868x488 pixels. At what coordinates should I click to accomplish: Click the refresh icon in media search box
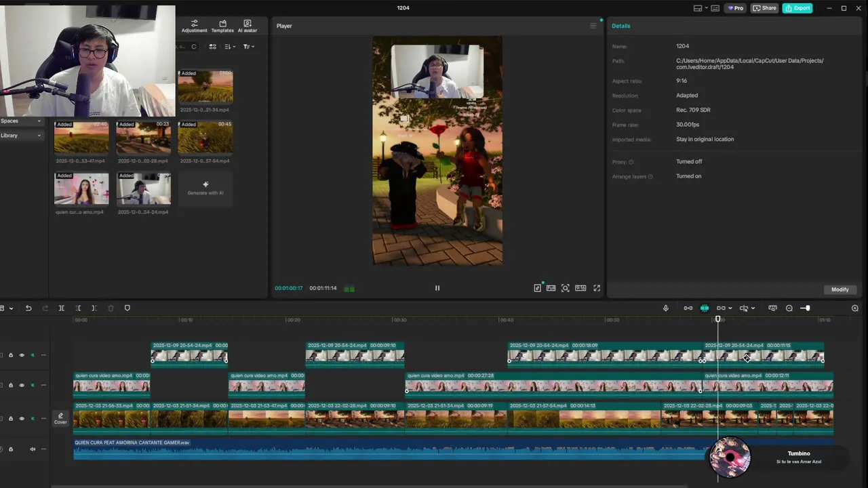click(193, 47)
